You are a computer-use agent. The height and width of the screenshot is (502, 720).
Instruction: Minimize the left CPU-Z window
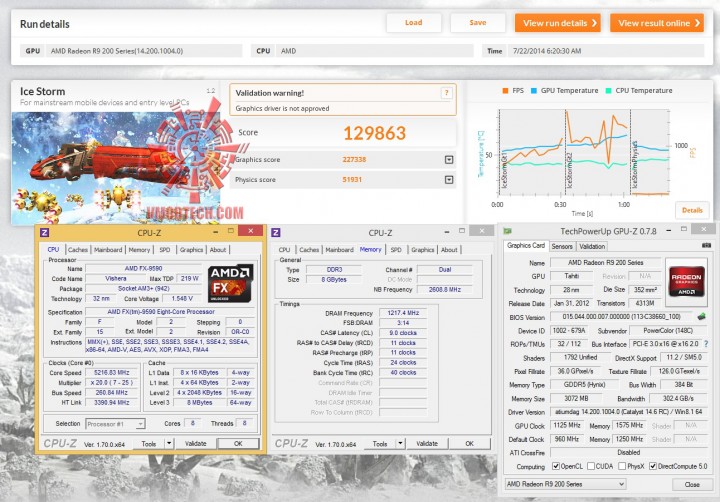[x=215, y=232]
